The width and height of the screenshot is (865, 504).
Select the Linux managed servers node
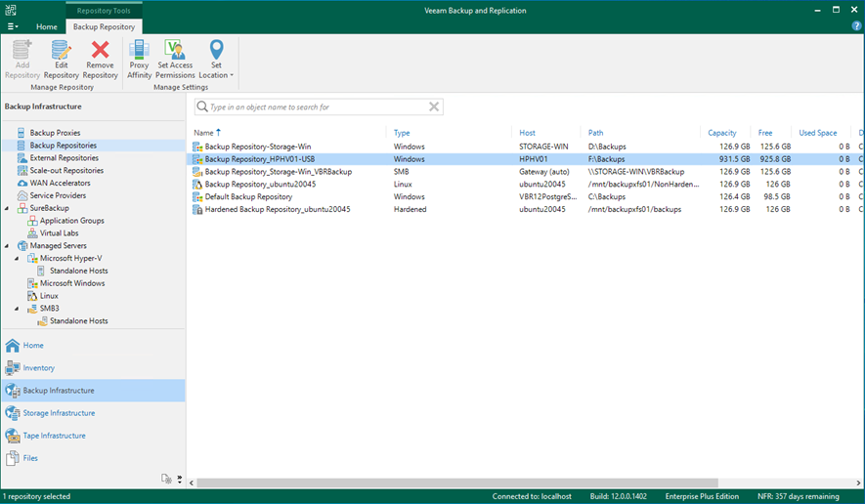point(49,296)
